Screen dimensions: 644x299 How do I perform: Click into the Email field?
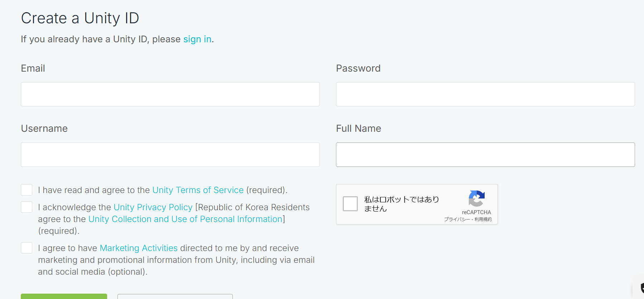click(170, 94)
